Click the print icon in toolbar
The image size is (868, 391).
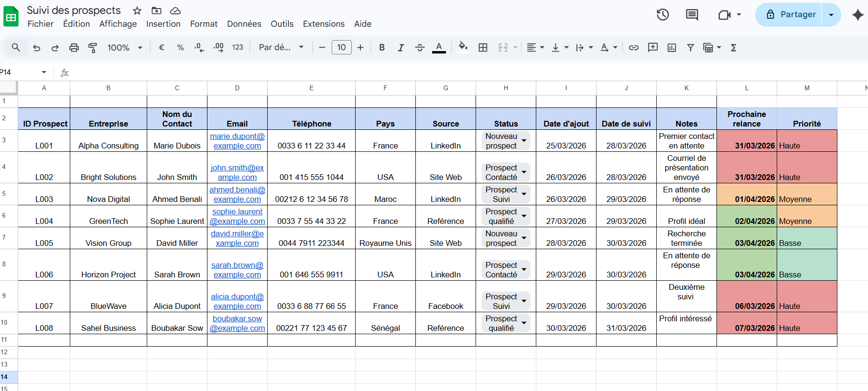tap(74, 48)
